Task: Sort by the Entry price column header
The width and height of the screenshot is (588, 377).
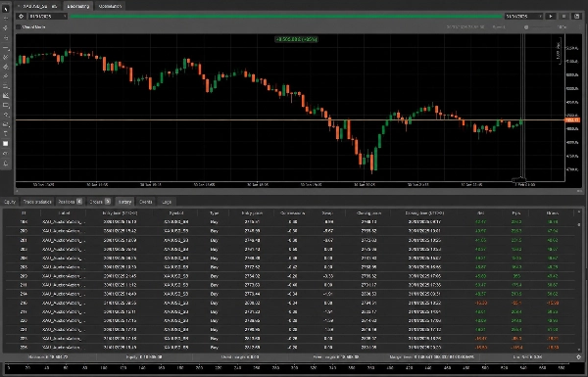Action: pyautogui.click(x=252, y=213)
